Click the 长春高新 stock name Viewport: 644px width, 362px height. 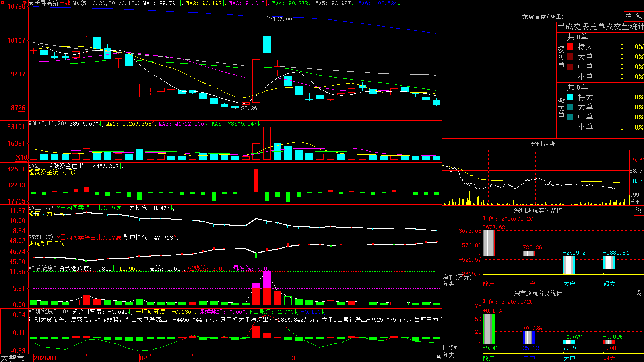click(46, 3)
